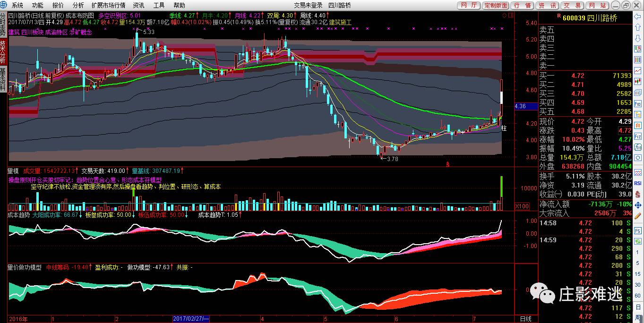Open the f(x) formula manager icon
Viewport: 644px width, 323px height.
637,147
